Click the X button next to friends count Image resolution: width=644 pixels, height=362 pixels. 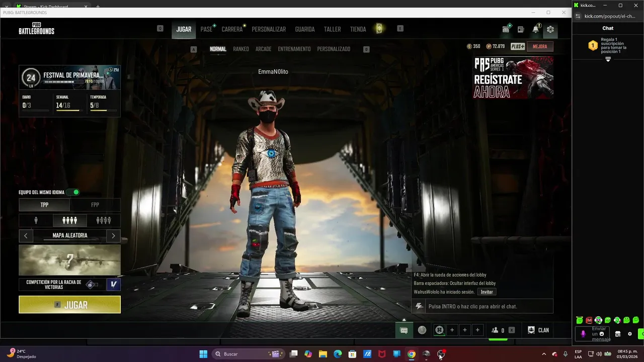512,330
